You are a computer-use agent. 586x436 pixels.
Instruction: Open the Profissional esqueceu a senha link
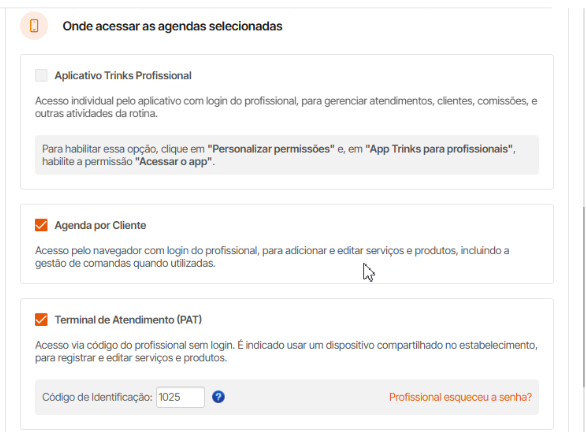(460, 397)
